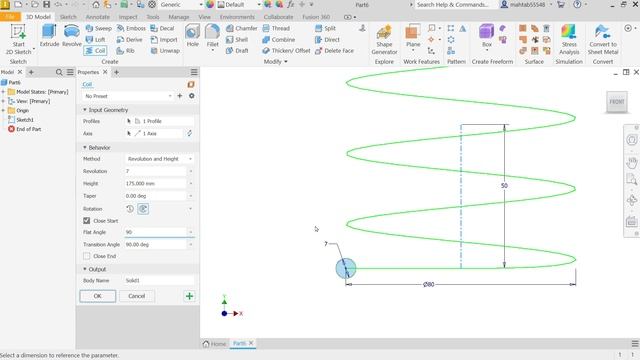The width and height of the screenshot is (640, 360).
Task: Select the Rib tool
Action: 125,51
